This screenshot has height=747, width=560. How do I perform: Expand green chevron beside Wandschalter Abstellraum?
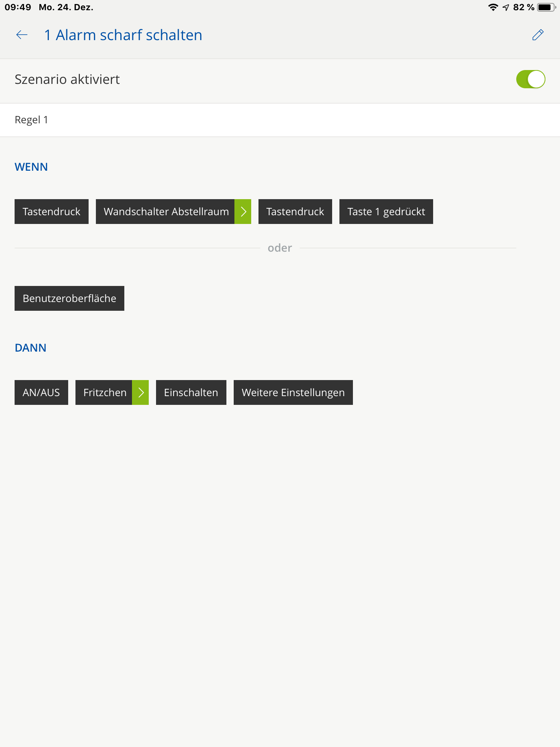243,212
